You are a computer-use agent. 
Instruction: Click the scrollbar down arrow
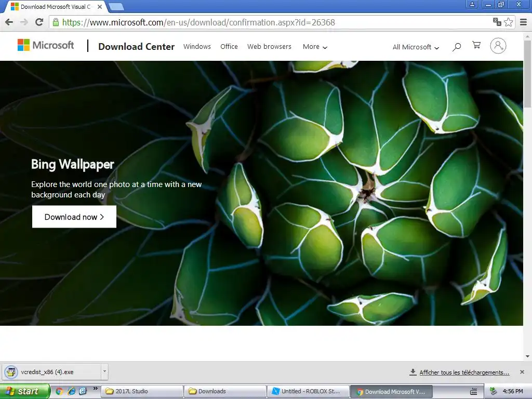528,356
